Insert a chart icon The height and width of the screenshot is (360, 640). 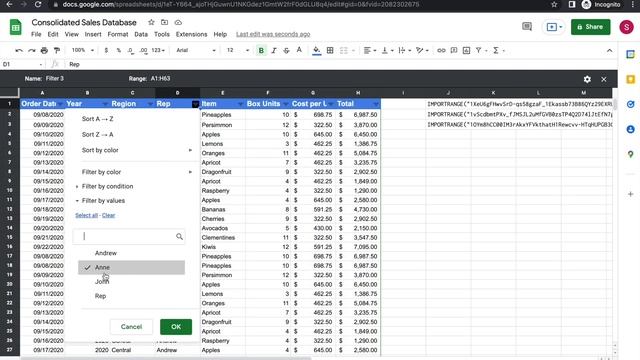(x=467, y=50)
